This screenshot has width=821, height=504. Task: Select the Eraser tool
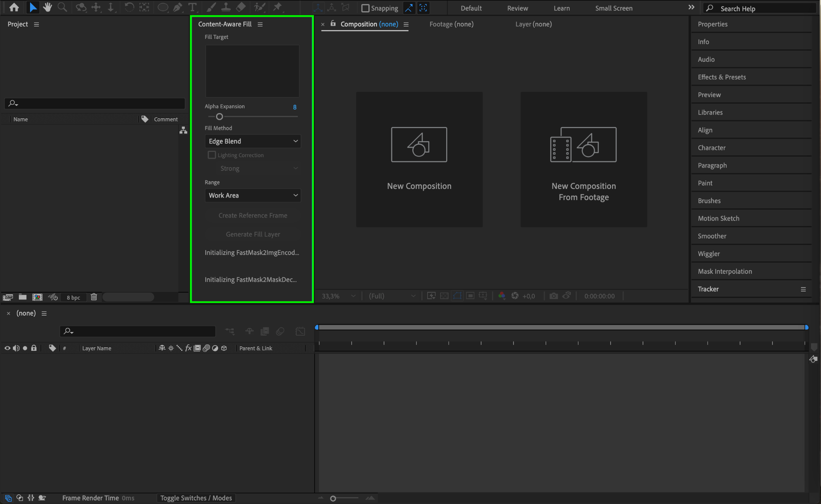point(241,7)
